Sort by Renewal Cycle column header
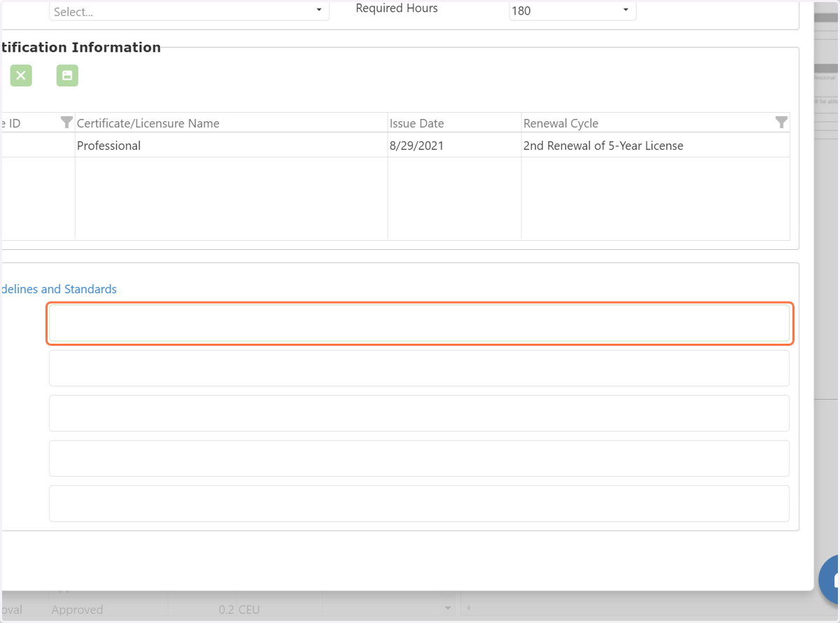This screenshot has width=840, height=623. (x=561, y=123)
